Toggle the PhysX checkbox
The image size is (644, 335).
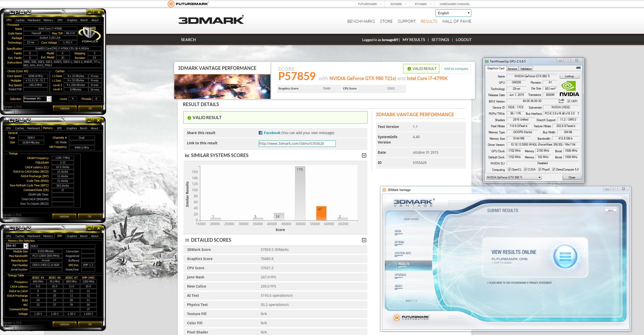540,170
